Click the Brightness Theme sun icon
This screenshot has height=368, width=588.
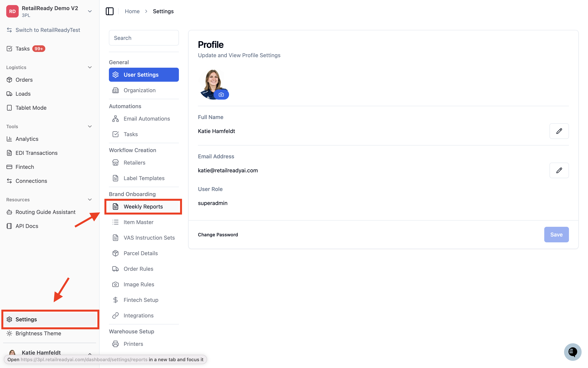coord(9,333)
